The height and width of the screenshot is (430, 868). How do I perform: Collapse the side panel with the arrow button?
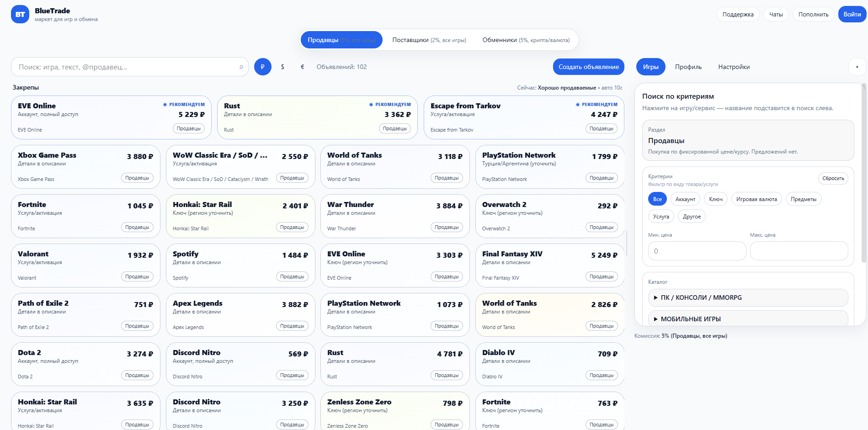(x=857, y=67)
